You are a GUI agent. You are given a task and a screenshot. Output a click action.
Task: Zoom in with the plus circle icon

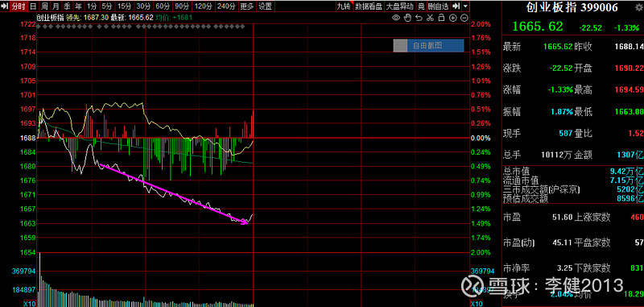coord(452,18)
